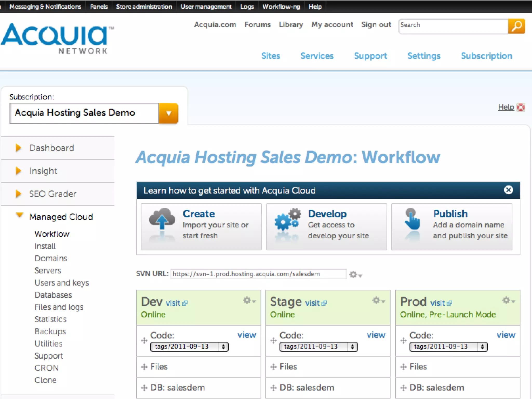
Task: Close the Acquia Cloud getting started banner
Action: tap(508, 190)
